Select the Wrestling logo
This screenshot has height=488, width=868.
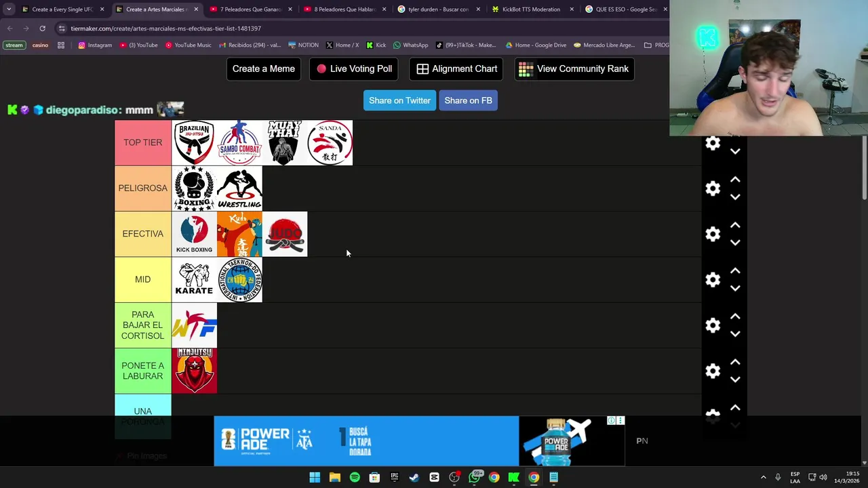pyautogui.click(x=239, y=188)
